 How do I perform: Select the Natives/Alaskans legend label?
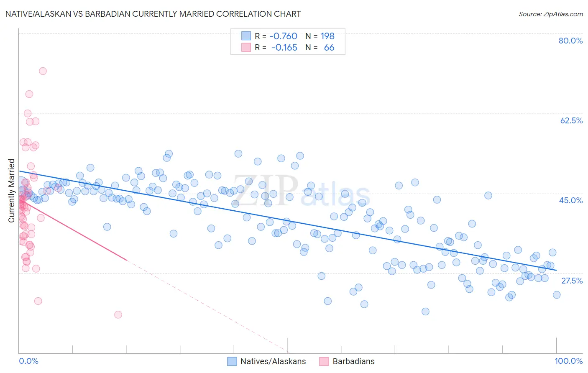pos(274,361)
